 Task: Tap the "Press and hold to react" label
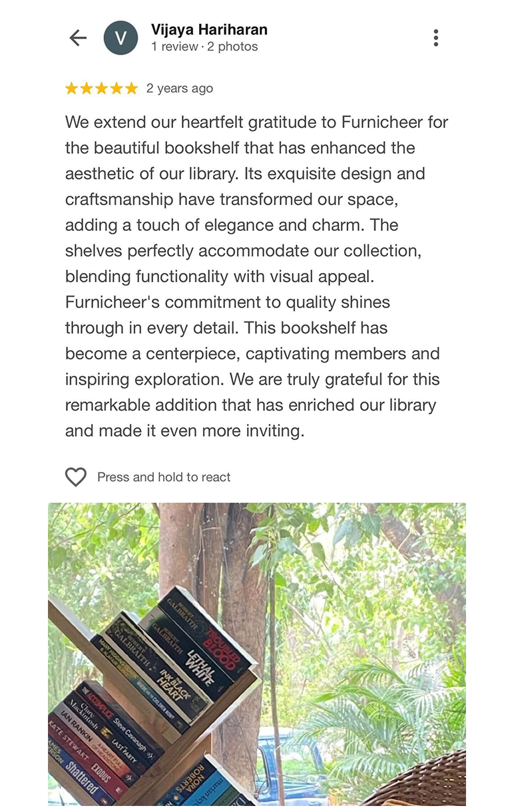(x=164, y=477)
